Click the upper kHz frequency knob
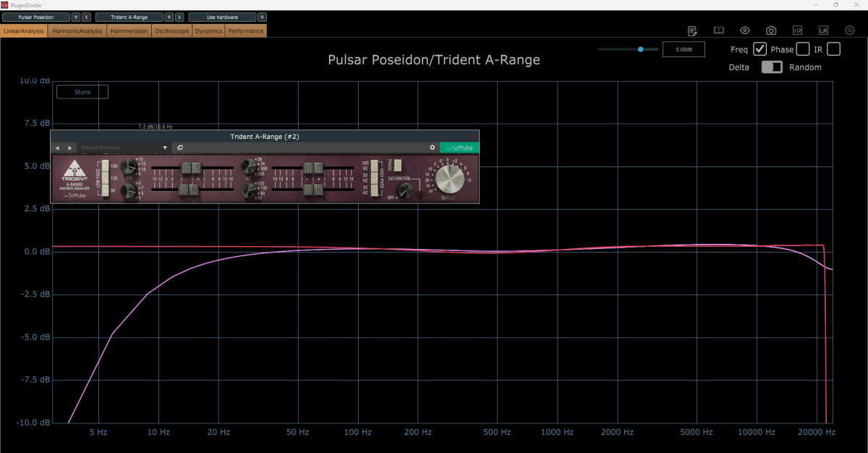Viewport: 868px width, 453px height. (x=128, y=166)
